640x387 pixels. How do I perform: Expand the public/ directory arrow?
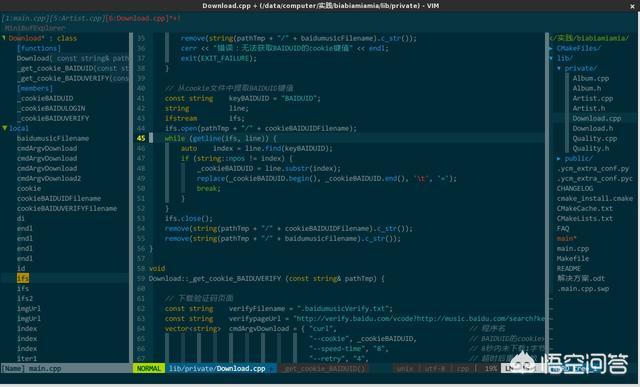[x=559, y=158]
